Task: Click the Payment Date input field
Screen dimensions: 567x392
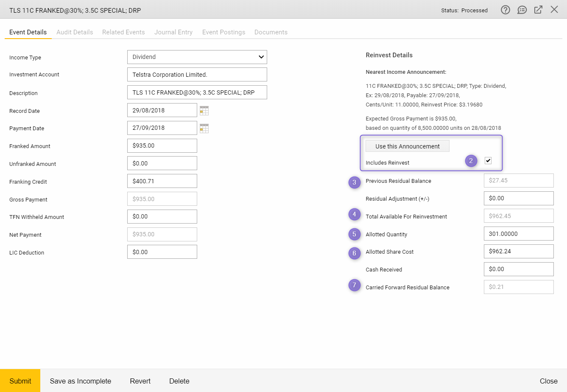Action: coord(162,128)
